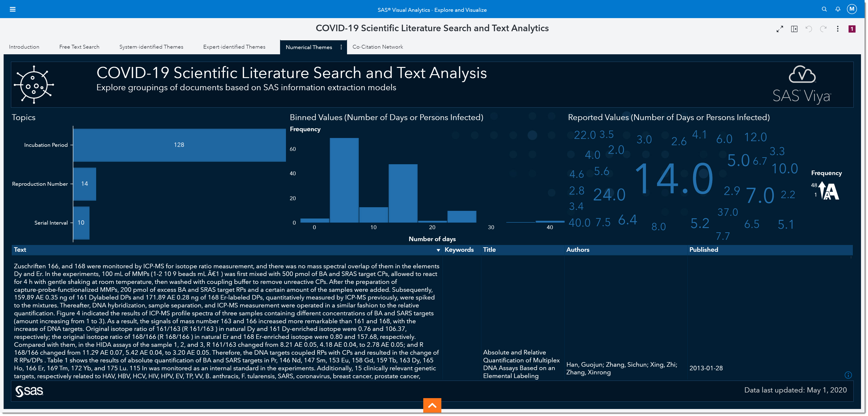The width and height of the screenshot is (868, 416).
Task: Open the notifications bell
Action: (x=838, y=9)
